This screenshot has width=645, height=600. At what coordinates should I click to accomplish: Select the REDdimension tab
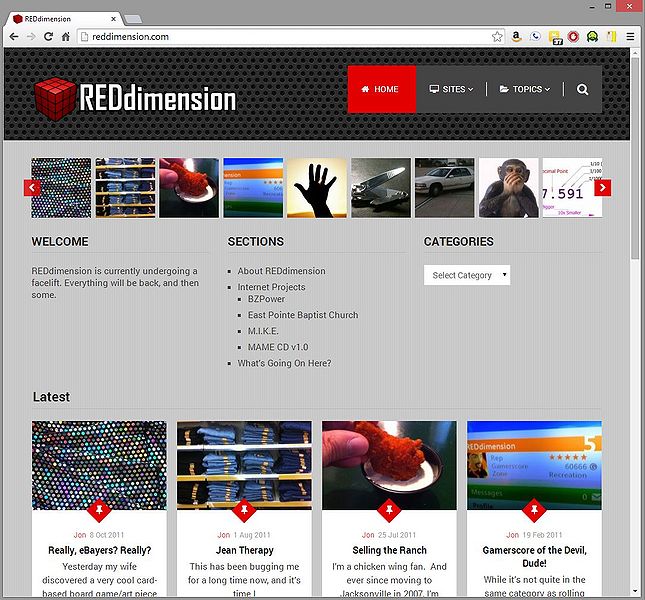(62, 19)
